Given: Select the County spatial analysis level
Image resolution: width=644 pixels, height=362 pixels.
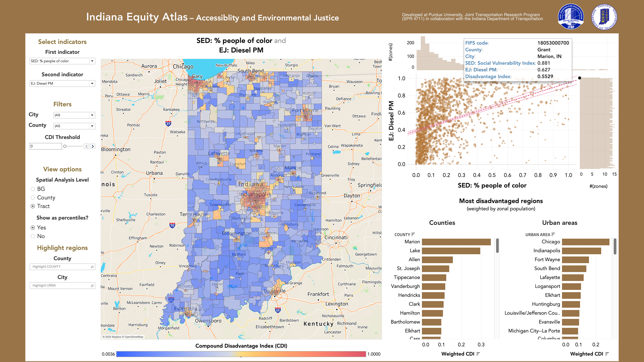Looking at the screenshot, I should tap(33, 198).
